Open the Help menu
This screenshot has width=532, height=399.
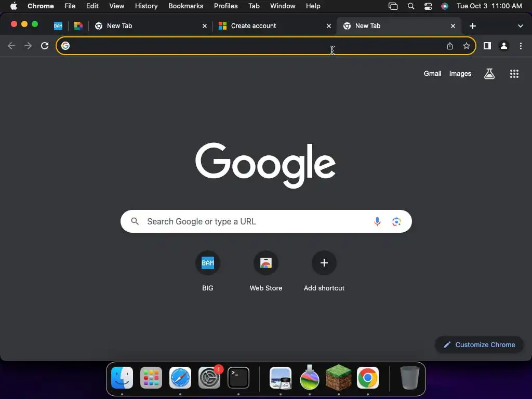tap(313, 6)
